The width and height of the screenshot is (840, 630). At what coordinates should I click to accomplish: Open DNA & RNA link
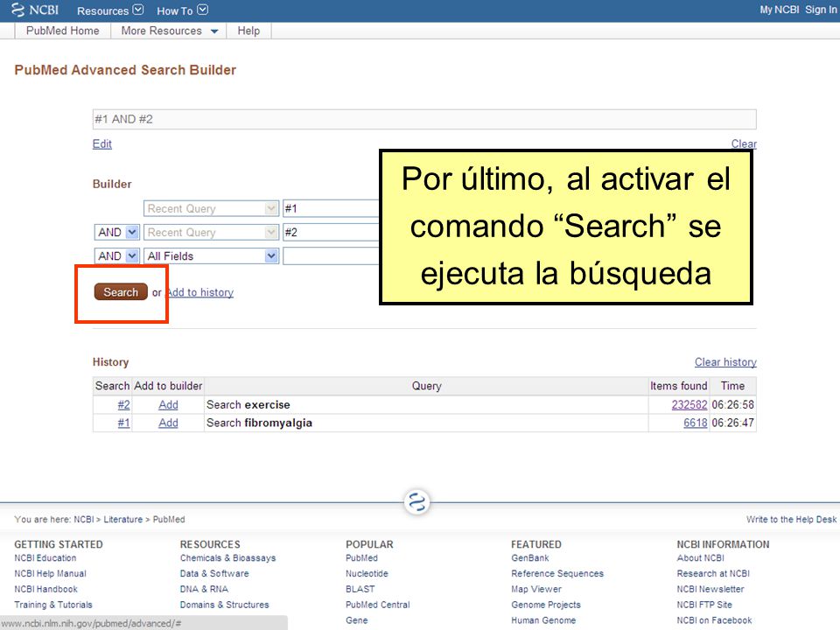tap(204, 589)
